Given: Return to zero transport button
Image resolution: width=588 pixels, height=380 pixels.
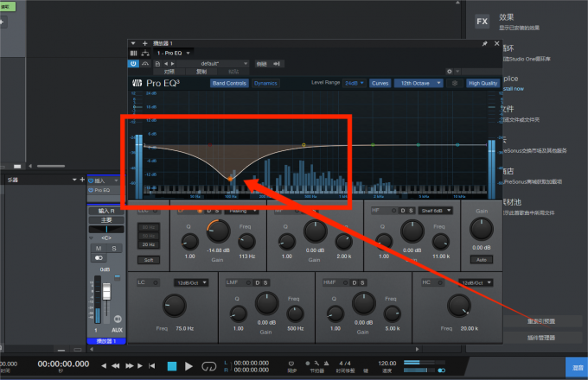Looking at the screenshot, I should tap(152, 366).
